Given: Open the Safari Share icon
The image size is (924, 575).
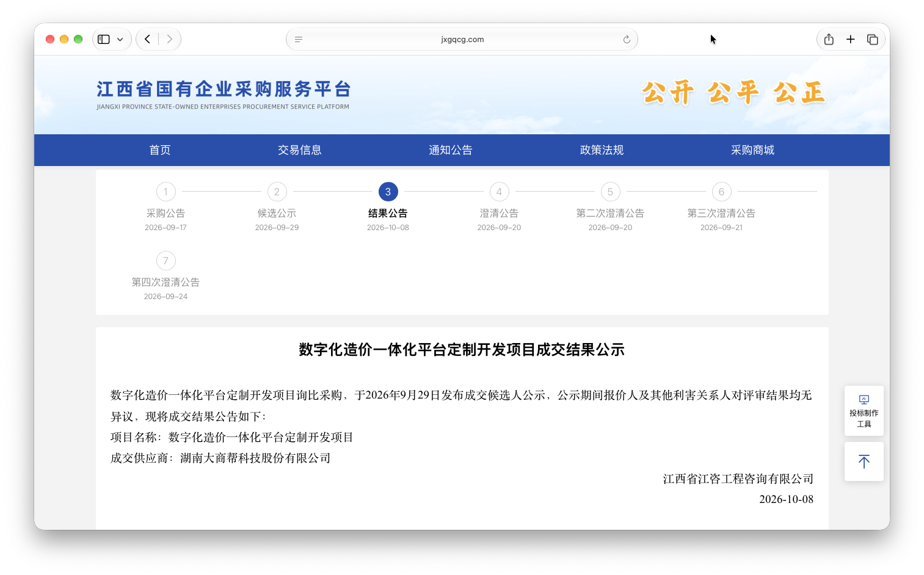Looking at the screenshot, I should (829, 39).
